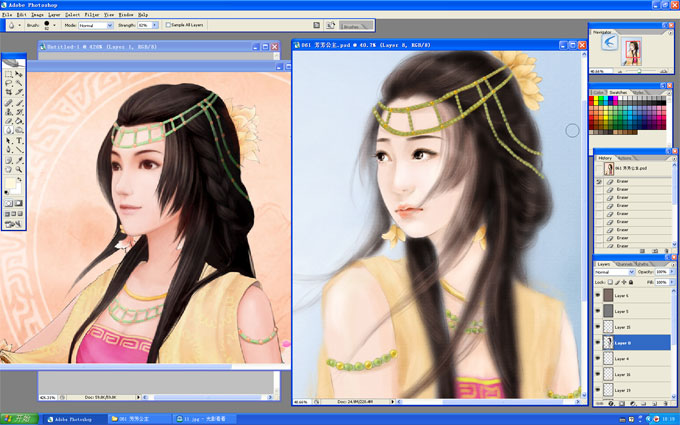Switch to Adobe Photoshop taskbar button
680x425 pixels.
(75, 419)
